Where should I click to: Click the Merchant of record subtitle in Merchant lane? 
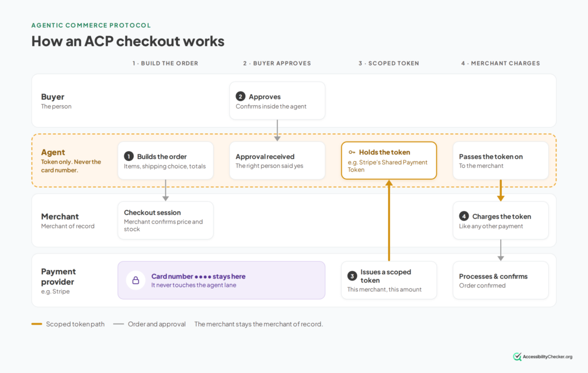point(68,226)
